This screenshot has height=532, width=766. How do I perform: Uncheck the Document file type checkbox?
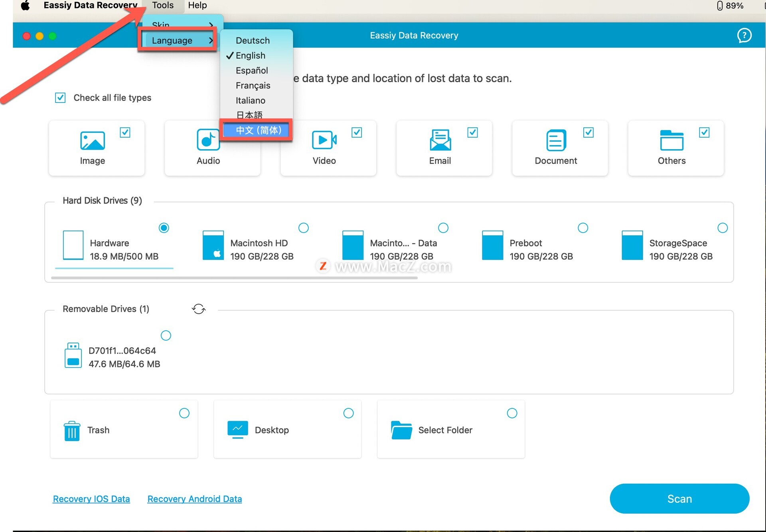coord(588,132)
